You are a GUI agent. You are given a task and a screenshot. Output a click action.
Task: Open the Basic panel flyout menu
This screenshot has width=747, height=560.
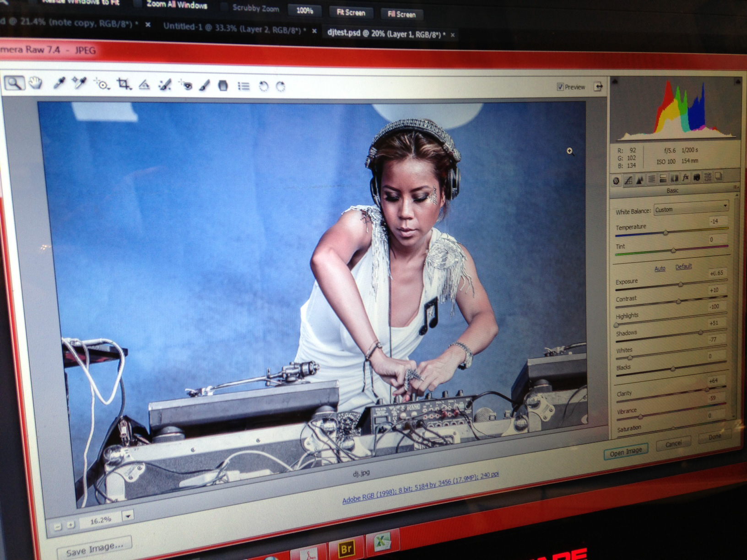point(736,187)
